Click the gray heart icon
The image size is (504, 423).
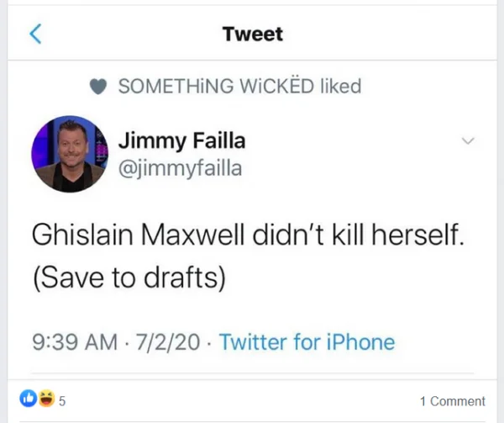click(98, 87)
